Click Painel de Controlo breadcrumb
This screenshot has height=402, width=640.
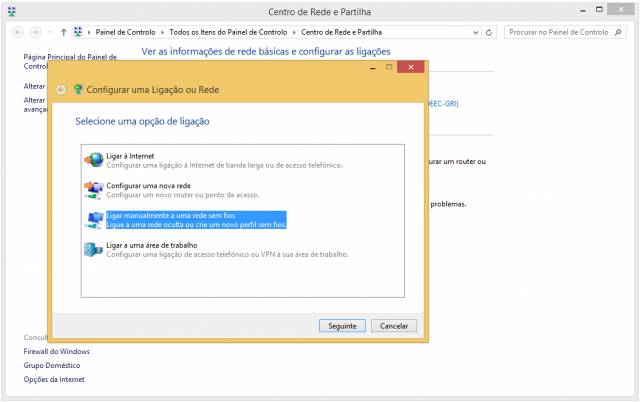coord(125,32)
